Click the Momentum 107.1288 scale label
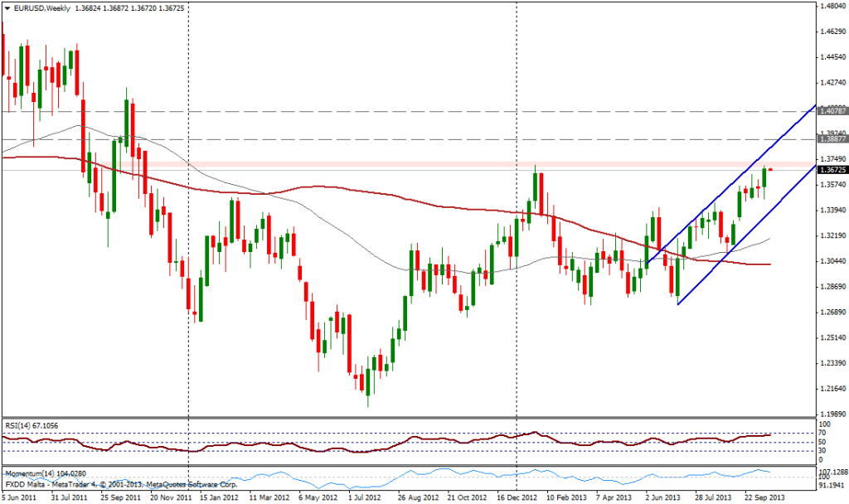The height and width of the screenshot is (504, 849). (x=832, y=470)
